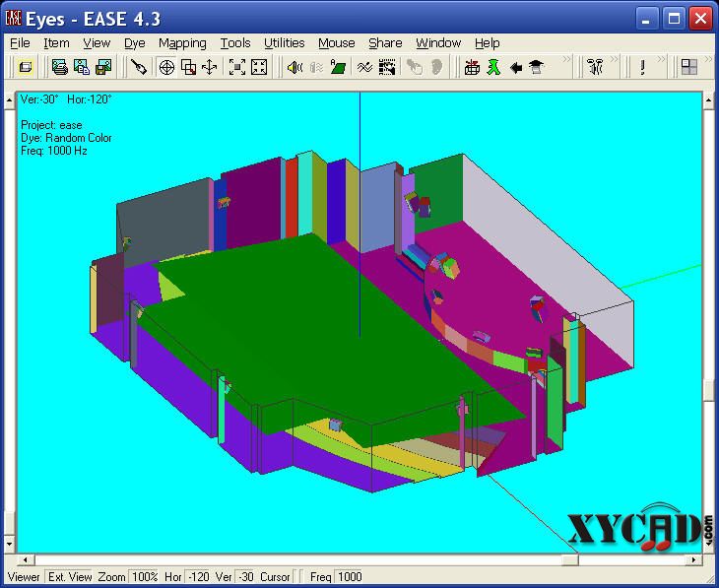Click the green audience area icon
The image size is (719, 588).
pyautogui.click(x=339, y=67)
